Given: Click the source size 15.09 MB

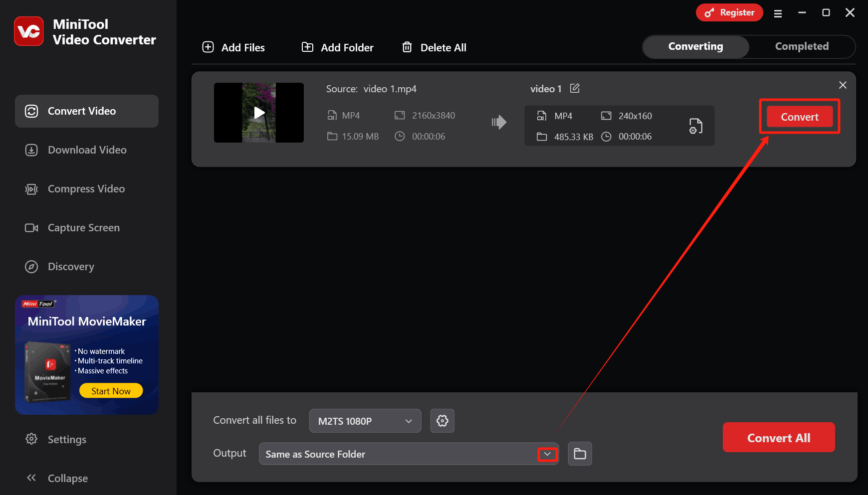Looking at the screenshot, I should pyautogui.click(x=360, y=137).
